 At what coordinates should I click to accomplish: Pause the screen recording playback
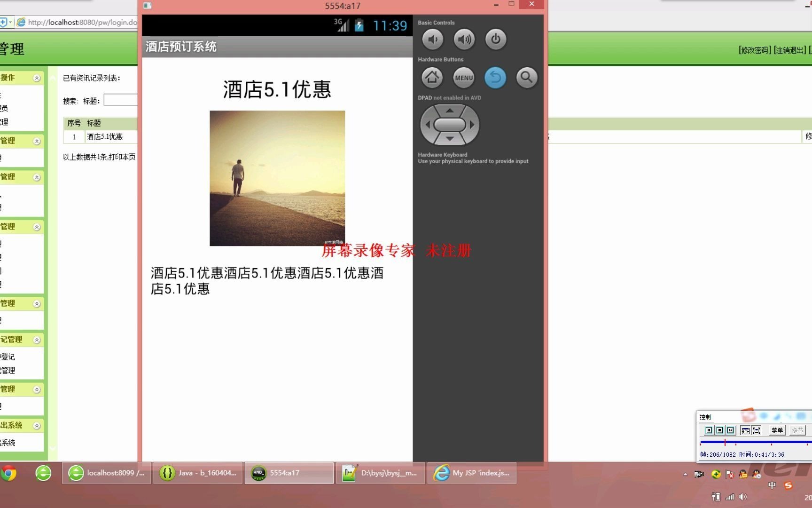tap(709, 430)
